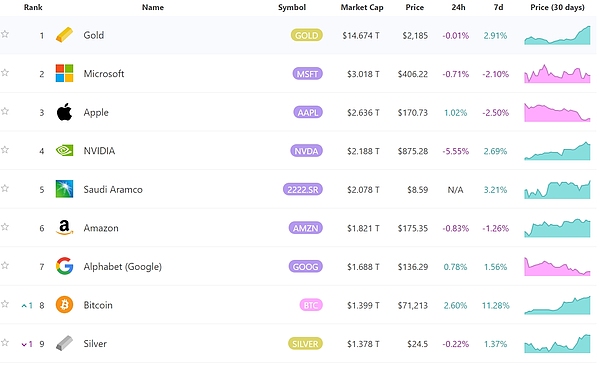Viewport: 600px width, 365px height.
Task: Open the Alphabet (Google) name link
Action: pos(122,267)
